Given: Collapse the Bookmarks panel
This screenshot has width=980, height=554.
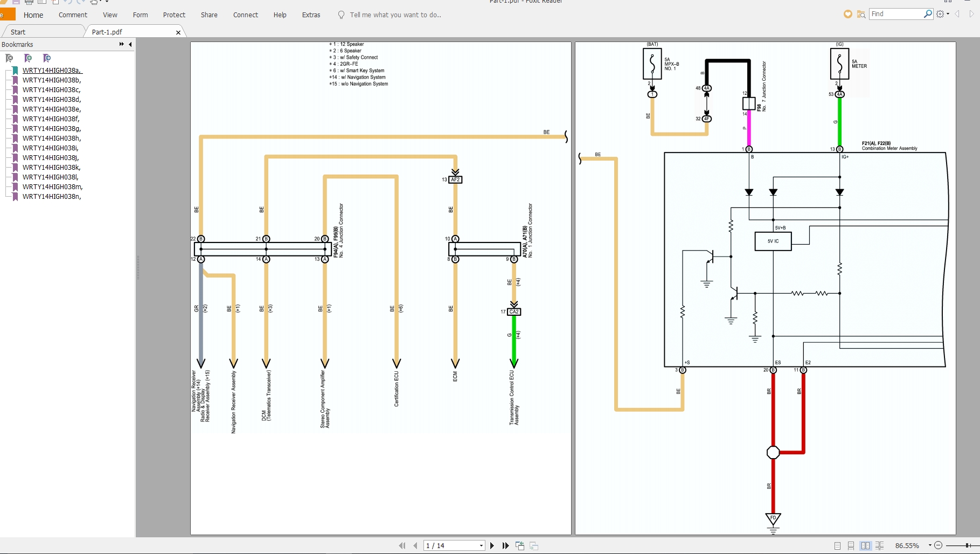Looking at the screenshot, I should coord(130,45).
